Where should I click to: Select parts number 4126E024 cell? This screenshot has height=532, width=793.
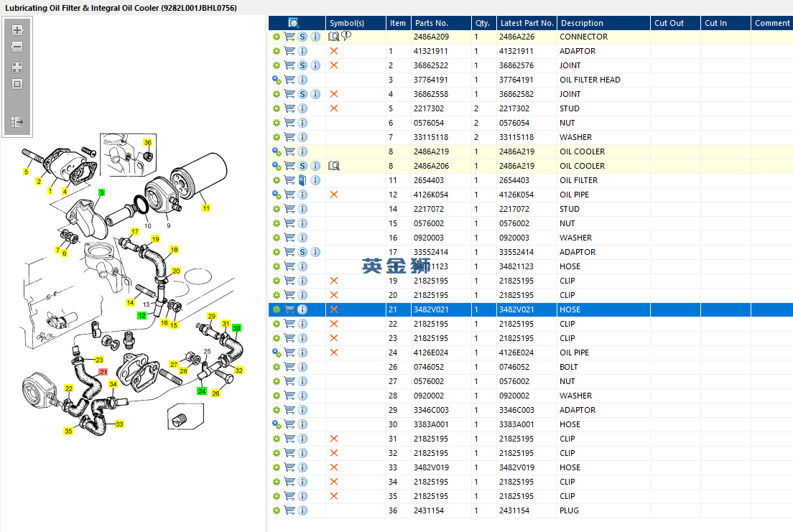pos(441,353)
